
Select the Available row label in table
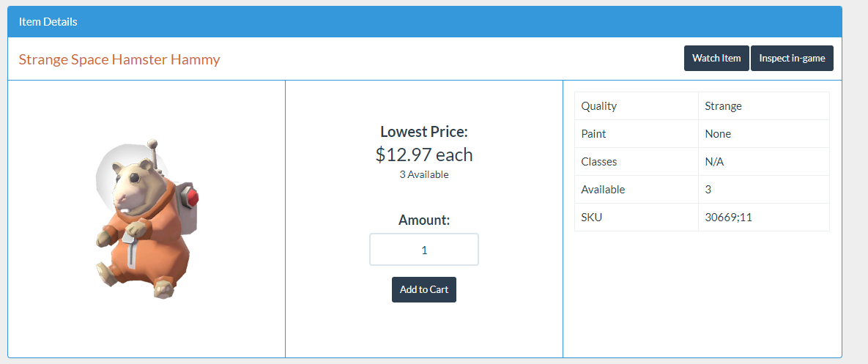point(603,190)
